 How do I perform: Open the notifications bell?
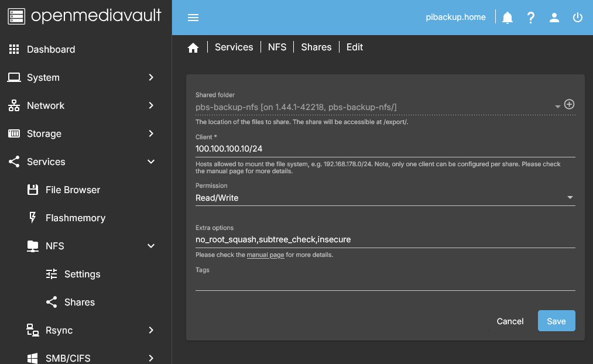click(x=508, y=18)
